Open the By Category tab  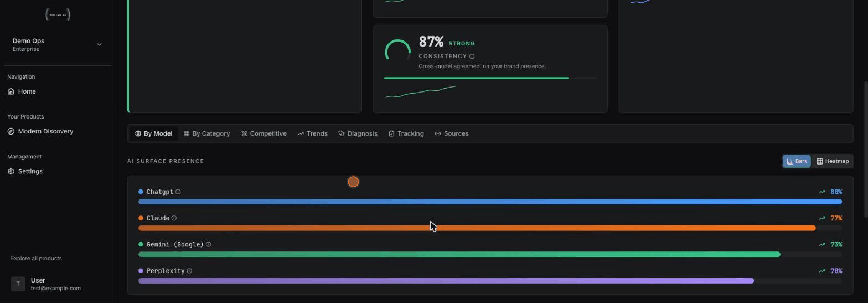point(206,133)
